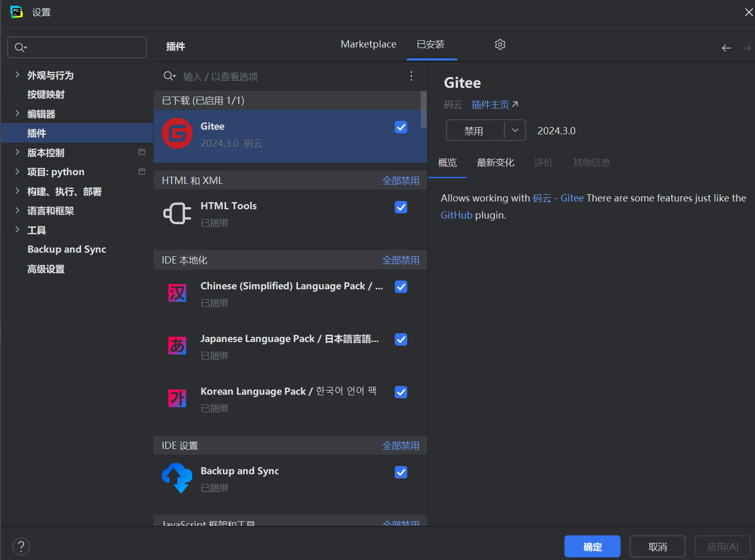Select 插件 in settings tree
The image size is (755, 560).
point(77,133)
